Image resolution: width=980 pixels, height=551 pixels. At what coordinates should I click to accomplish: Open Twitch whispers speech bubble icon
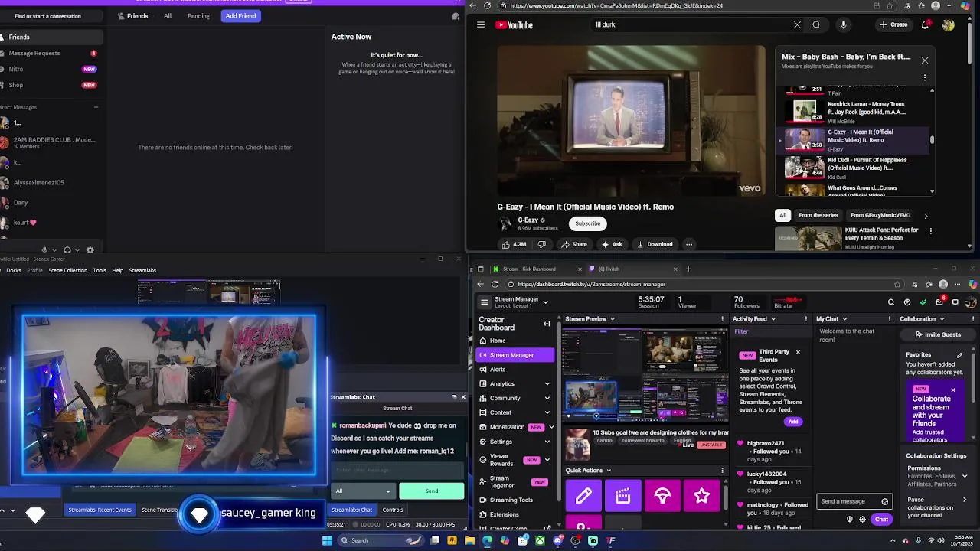(955, 302)
